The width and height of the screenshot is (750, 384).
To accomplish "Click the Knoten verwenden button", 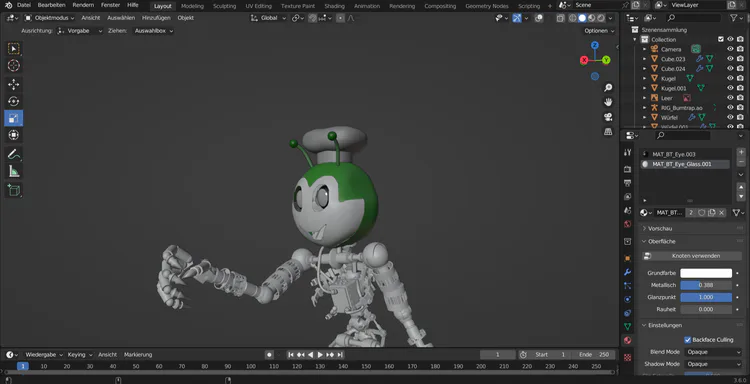I will 692,256.
